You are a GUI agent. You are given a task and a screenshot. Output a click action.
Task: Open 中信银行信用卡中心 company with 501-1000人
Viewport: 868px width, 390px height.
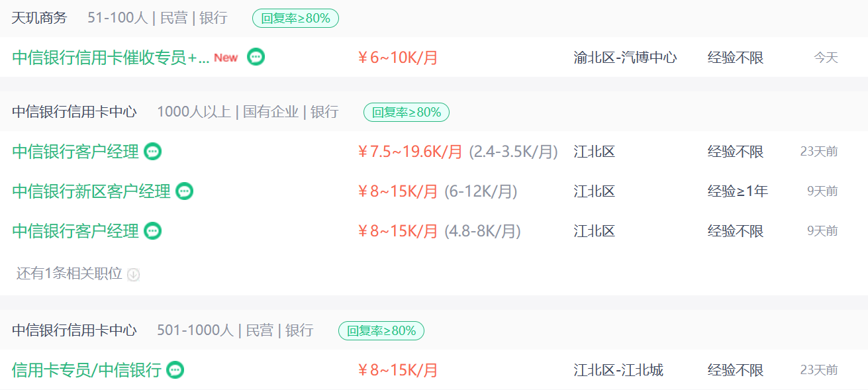(74, 330)
